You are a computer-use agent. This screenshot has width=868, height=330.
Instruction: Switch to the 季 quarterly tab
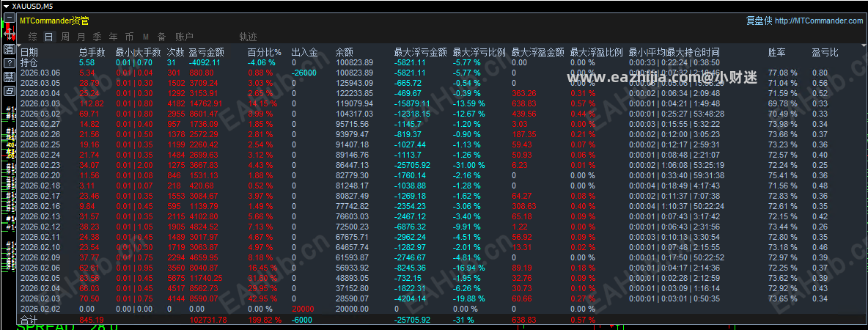pos(98,37)
